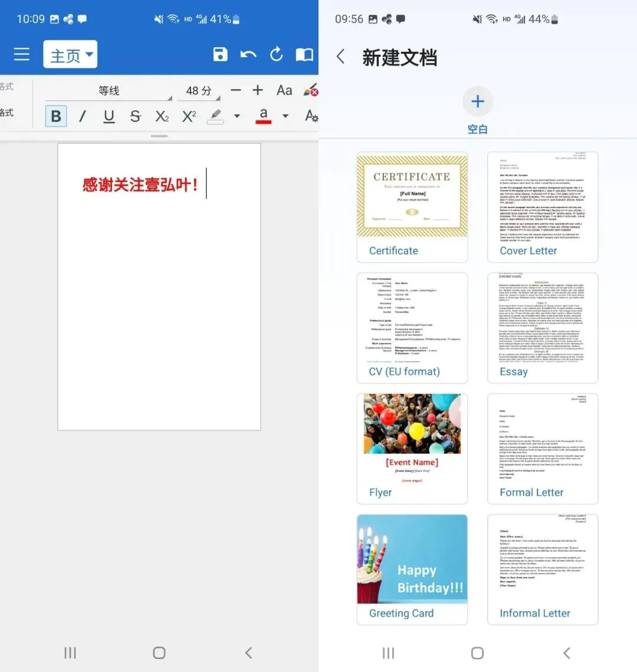Save the document with the floppy disk icon
Screen dimensions: 637x672
coord(220,54)
